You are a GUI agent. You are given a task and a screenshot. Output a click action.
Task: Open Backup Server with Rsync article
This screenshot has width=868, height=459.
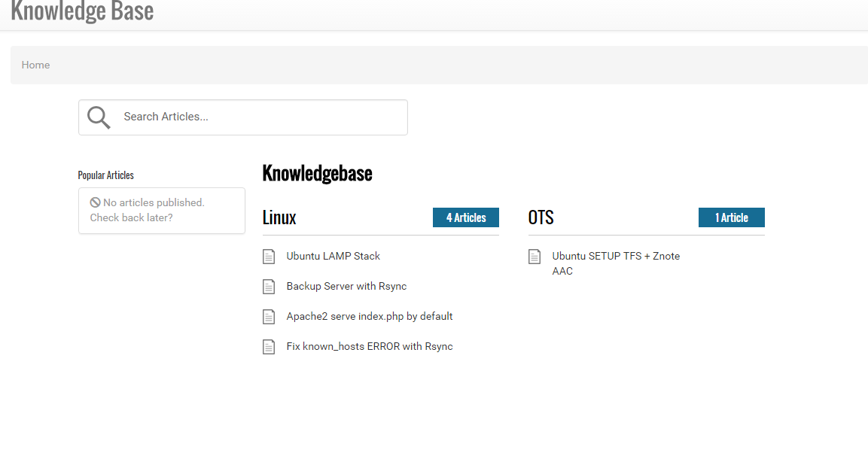[346, 286]
